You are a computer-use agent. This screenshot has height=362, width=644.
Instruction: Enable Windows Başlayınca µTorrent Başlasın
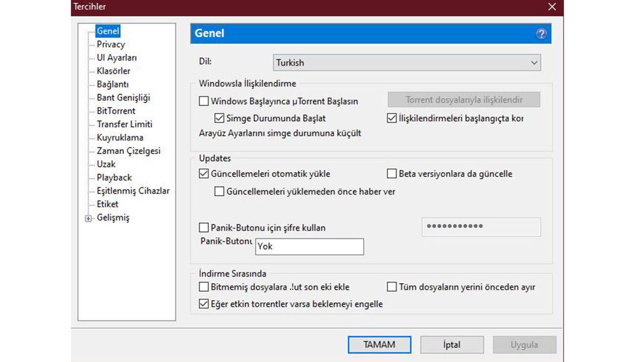coord(203,101)
